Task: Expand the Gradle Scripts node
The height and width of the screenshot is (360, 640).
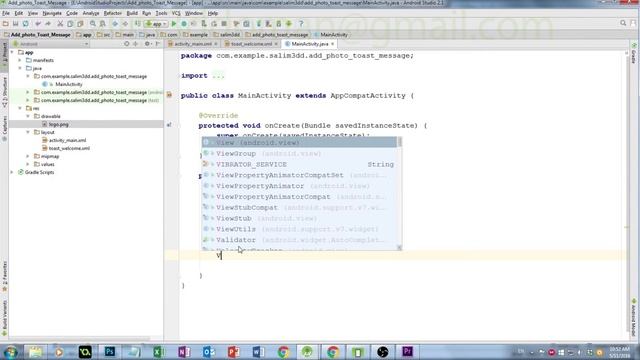Action: (x=12, y=172)
